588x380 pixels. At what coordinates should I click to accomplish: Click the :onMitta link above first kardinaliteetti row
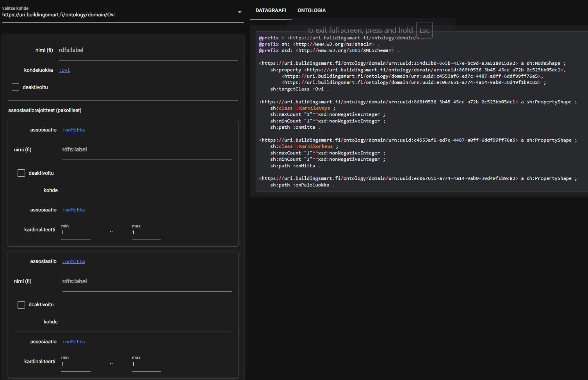(73, 210)
